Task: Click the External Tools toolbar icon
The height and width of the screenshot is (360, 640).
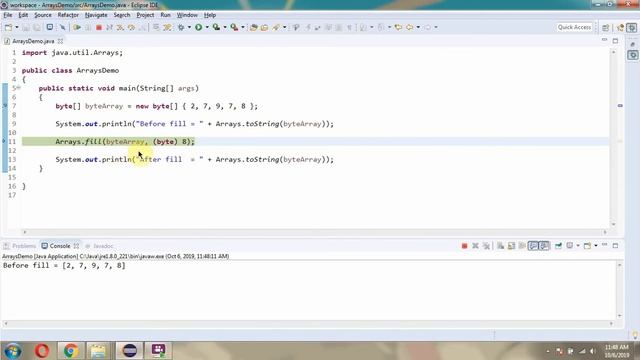Action: (x=234, y=27)
